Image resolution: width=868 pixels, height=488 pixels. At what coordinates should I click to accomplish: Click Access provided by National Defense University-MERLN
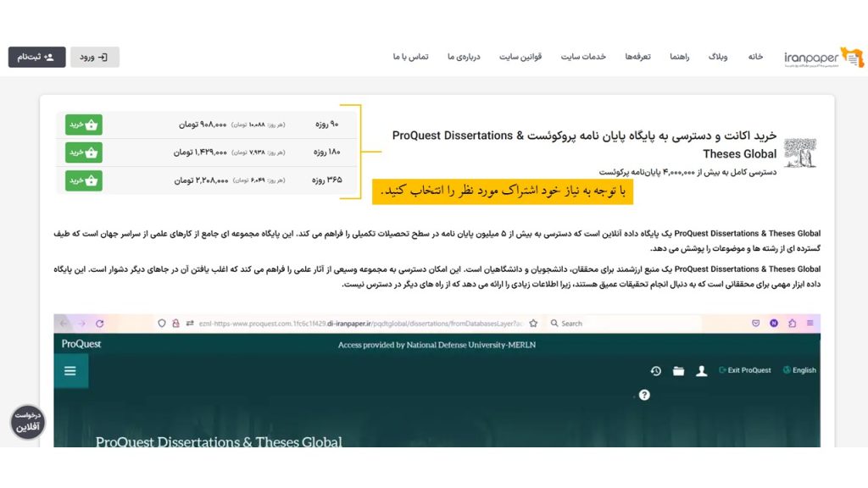pos(437,345)
